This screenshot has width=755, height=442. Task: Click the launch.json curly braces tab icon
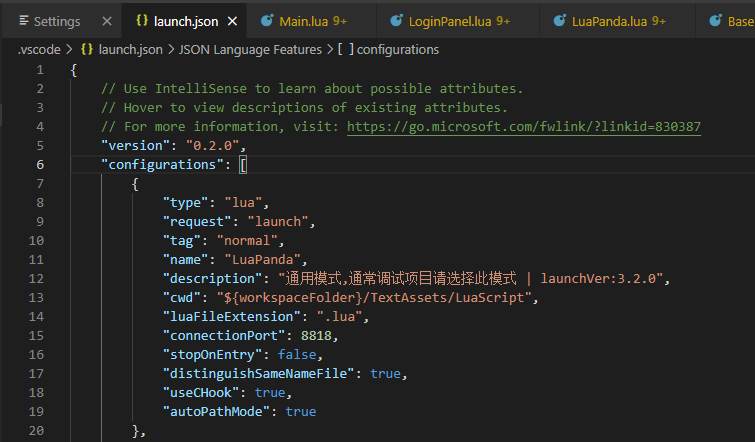pos(142,20)
